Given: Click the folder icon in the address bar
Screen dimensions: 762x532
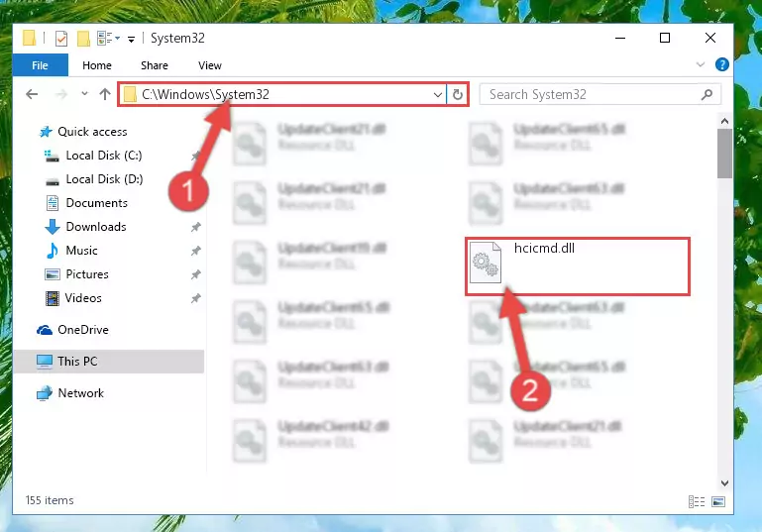Looking at the screenshot, I should (x=130, y=94).
